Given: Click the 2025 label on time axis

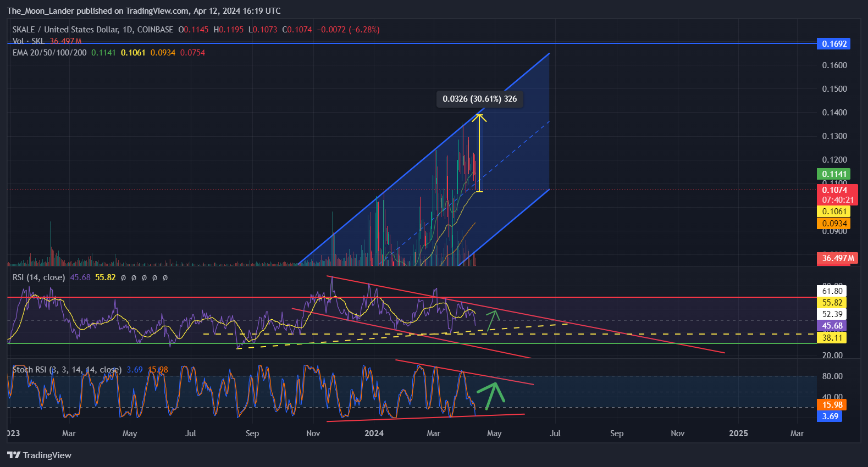Looking at the screenshot, I should (x=738, y=433).
